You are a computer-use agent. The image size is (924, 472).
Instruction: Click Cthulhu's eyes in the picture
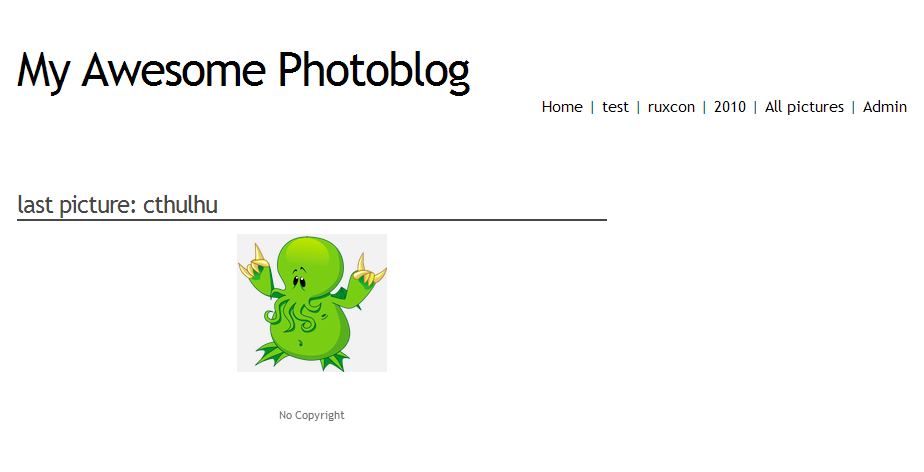[299, 280]
